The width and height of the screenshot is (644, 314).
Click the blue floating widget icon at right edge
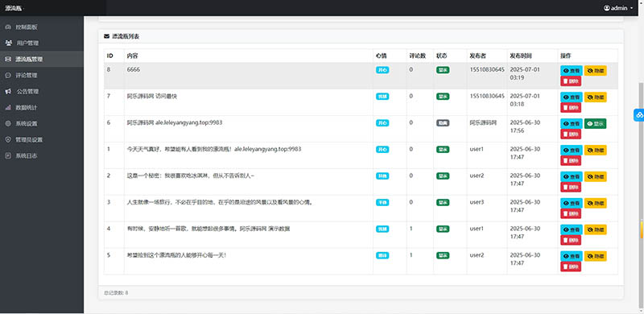[638, 115]
